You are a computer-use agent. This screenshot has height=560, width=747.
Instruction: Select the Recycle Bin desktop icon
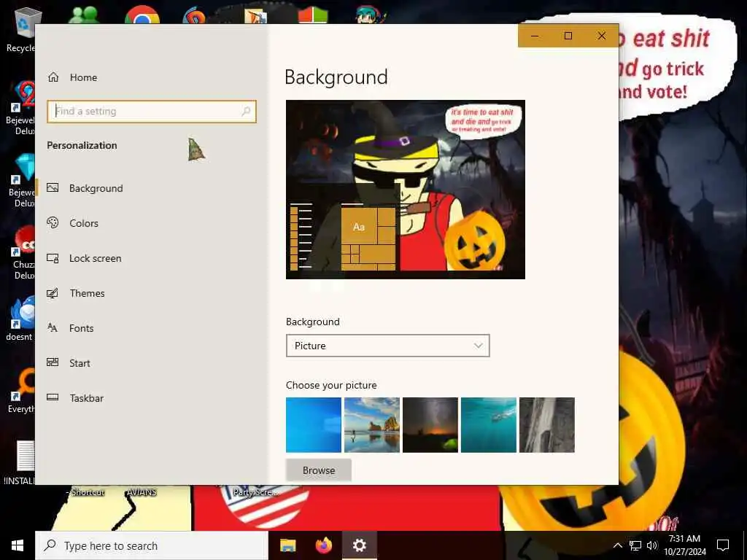[21, 29]
